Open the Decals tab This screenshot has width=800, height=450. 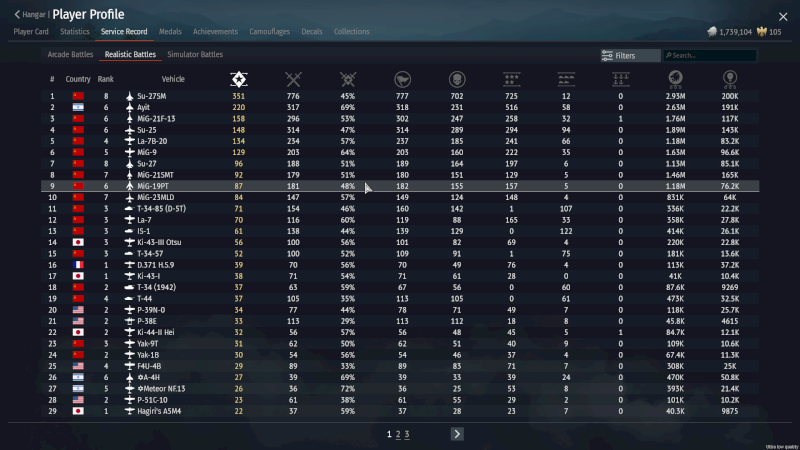[312, 32]
